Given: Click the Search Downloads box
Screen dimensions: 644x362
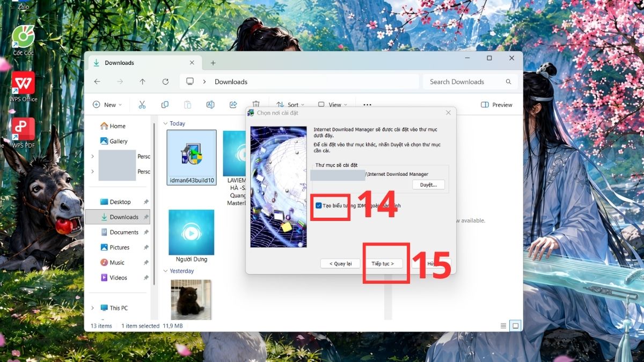Looking at the screenshot, I should coord(471,82).
